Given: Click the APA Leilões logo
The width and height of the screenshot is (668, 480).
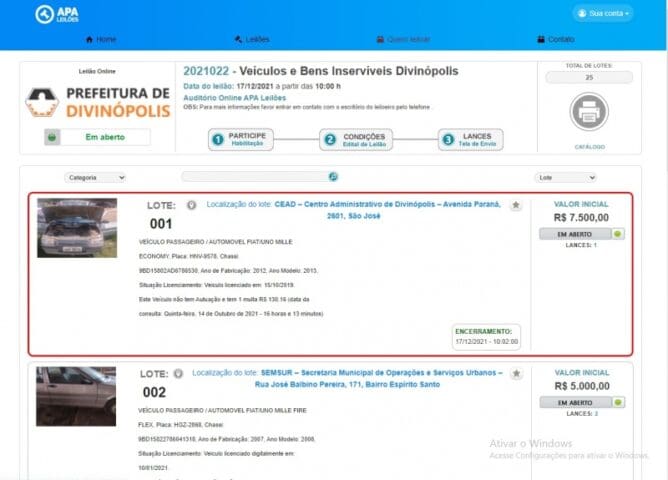Looking at the screenshot, I should (x=57, y=14).
